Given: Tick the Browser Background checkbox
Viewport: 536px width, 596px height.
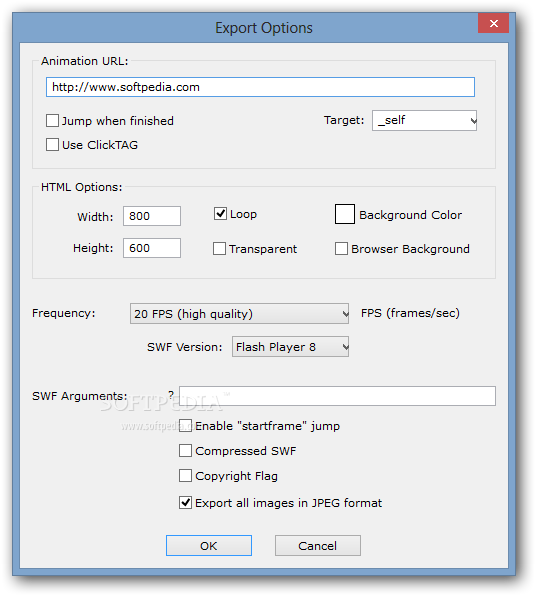Looking at the screenshot, I should [x=341, y=249].
